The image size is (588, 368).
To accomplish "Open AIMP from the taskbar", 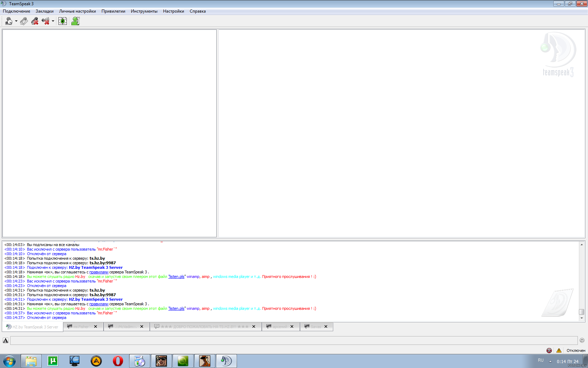I will (96, 361).
